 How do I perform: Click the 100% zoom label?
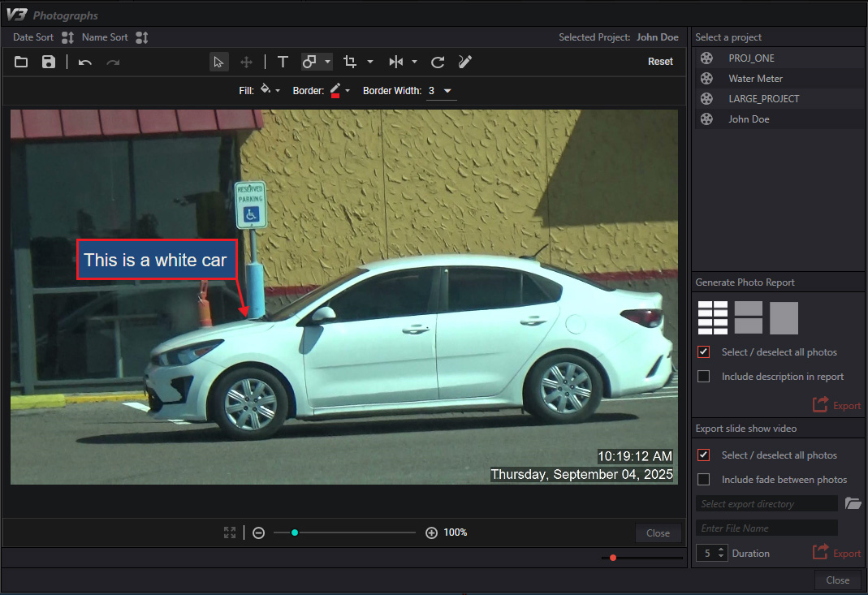pos(455,532)
